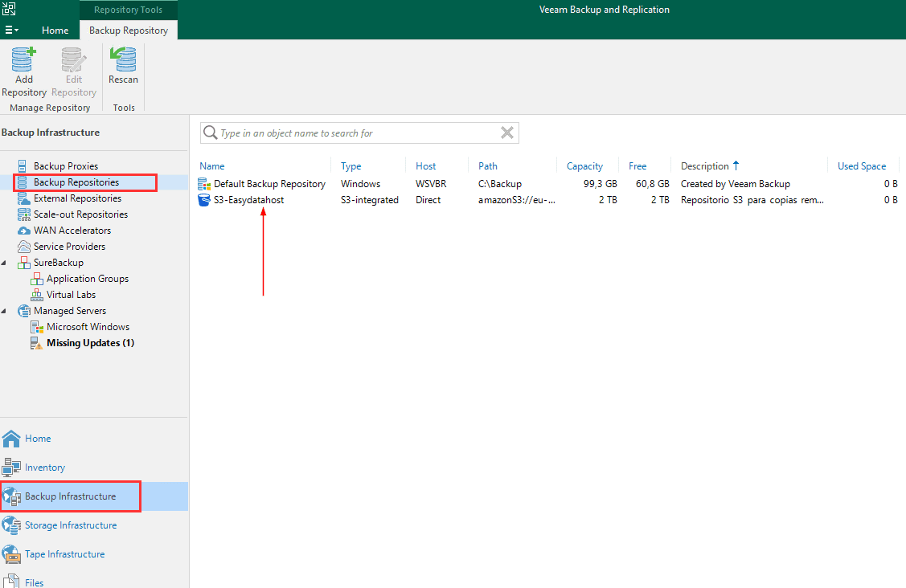Open Missing Updates (1) item
This screenshot has width=906, height=588.
pyautogui.click(x=90, y=343)
